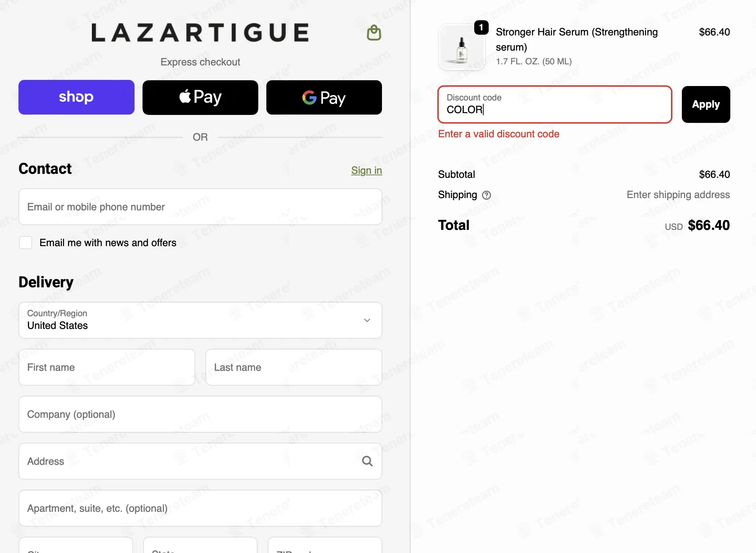
Task: Click the Apartment, suite, etc. field
Action: [x=200, y=508]
